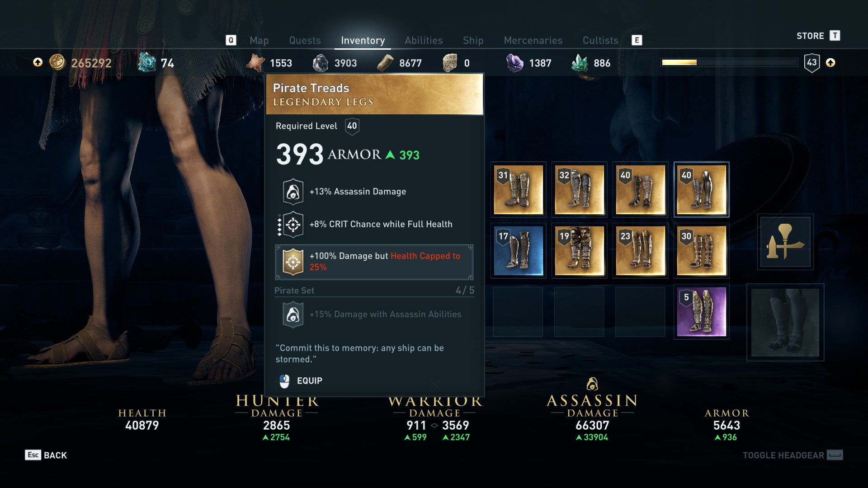Click the engraving icon with hammer and anvil
This screenshot has height=488, width=868.
pyautogui.click(x=785, y=242)
